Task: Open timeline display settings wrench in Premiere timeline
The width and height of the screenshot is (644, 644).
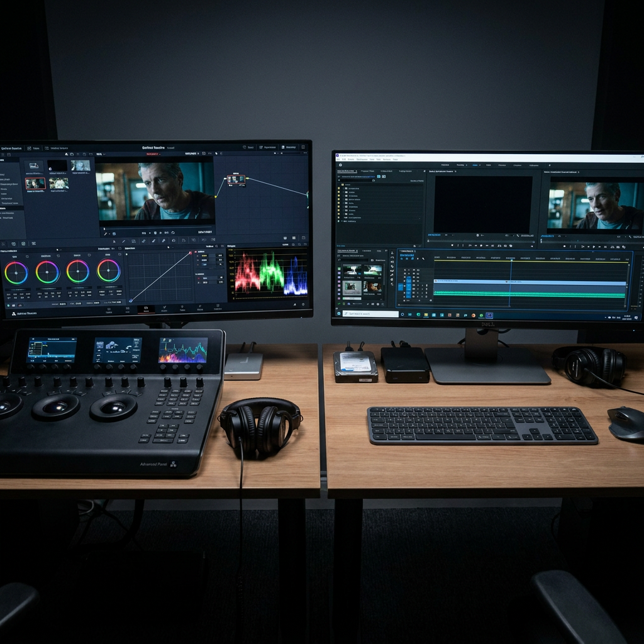Action: pyautogui.click(x=423, y=258)
